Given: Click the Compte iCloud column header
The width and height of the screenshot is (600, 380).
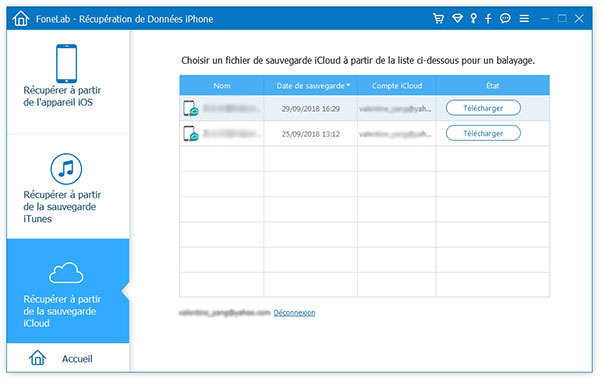Looking at the screenshot, I should (x=397, y=86).
